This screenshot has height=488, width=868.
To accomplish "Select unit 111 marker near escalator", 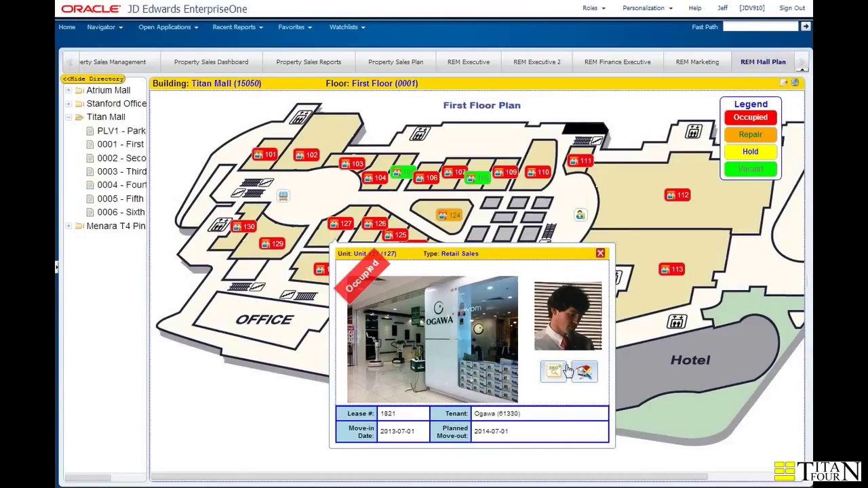I will tap(580, 161).
